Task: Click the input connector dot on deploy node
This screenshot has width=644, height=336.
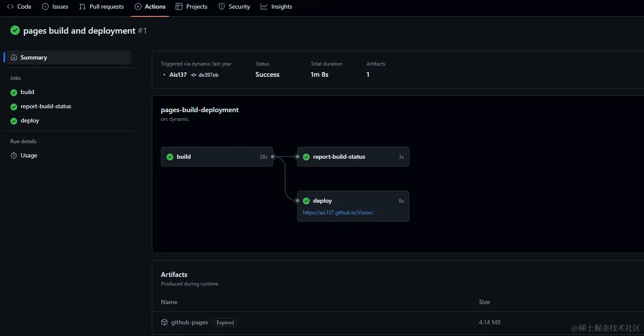Action: point(297,201)
